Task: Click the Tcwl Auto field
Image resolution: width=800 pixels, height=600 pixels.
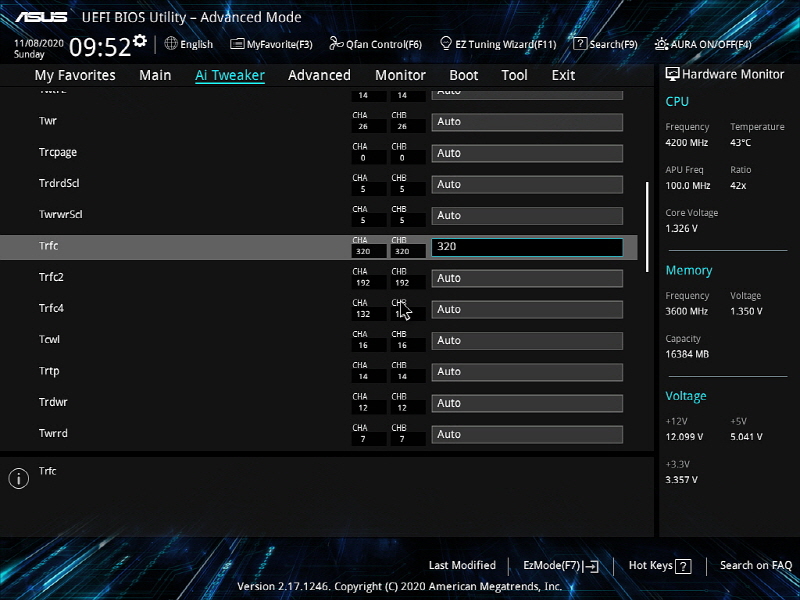Action: click(x=527, y=340)
